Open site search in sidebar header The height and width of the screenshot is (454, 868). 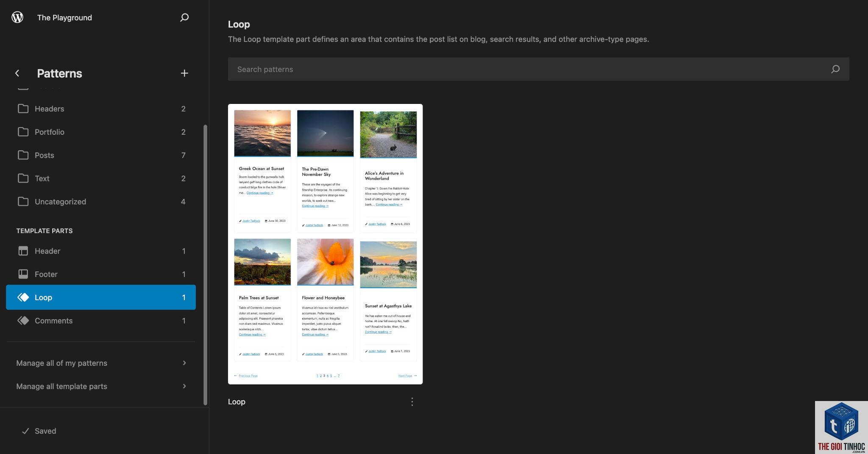184,17
